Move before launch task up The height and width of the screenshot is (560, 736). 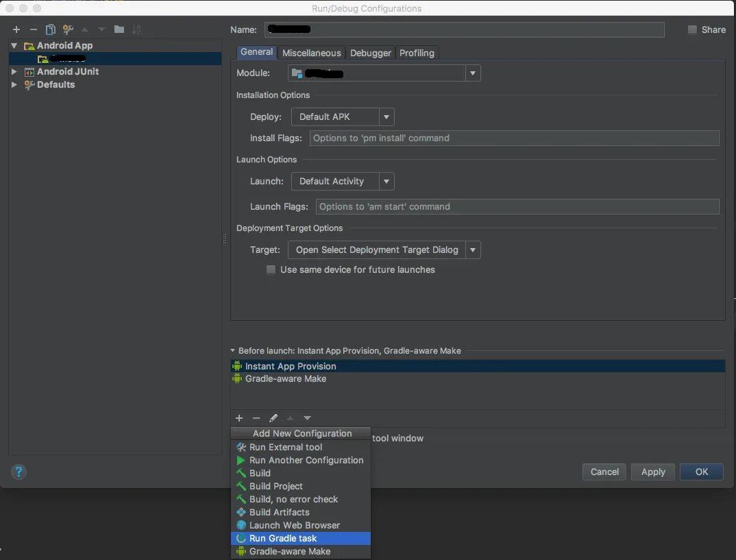(x=290, y=417)
